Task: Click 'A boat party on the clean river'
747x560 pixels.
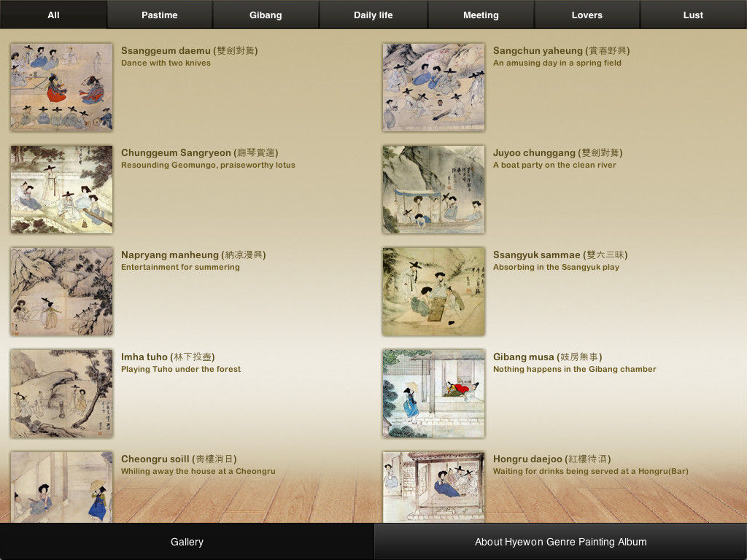Action: 554,165
